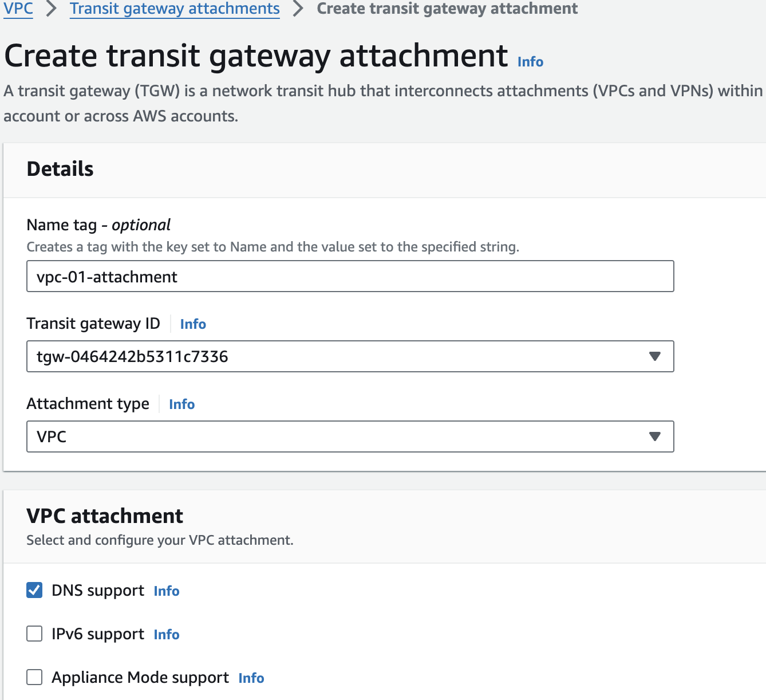Go to Transit gateway attachments breadcrumb

[x=175, y=9]
